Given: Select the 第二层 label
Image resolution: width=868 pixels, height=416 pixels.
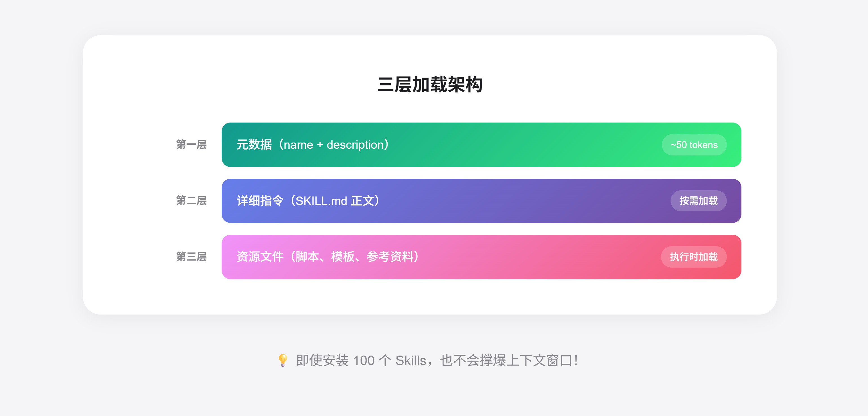Looking at the screenshot, I should click(x=191, y=200).
